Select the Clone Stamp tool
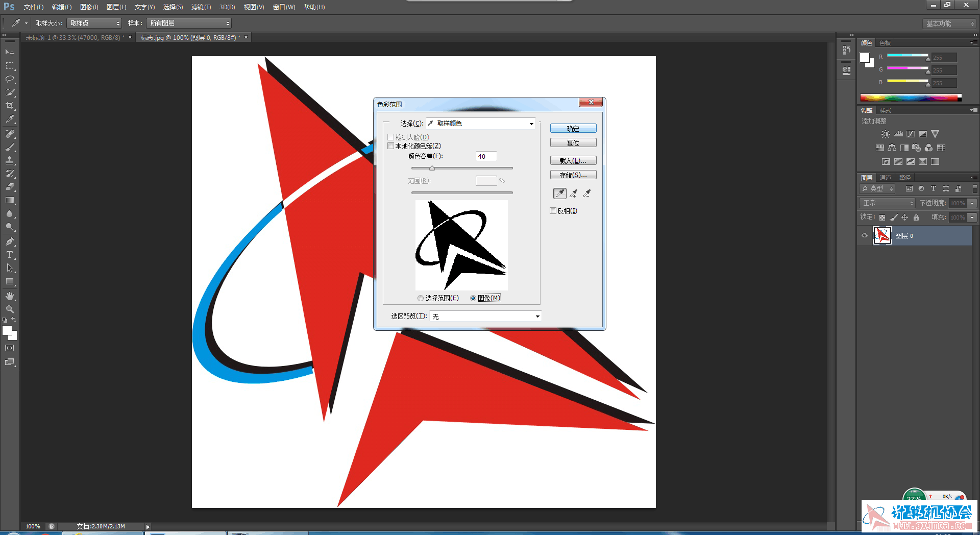Image resolution: width=980 pixels, height=535 pixels. click(x=9, y=160)
